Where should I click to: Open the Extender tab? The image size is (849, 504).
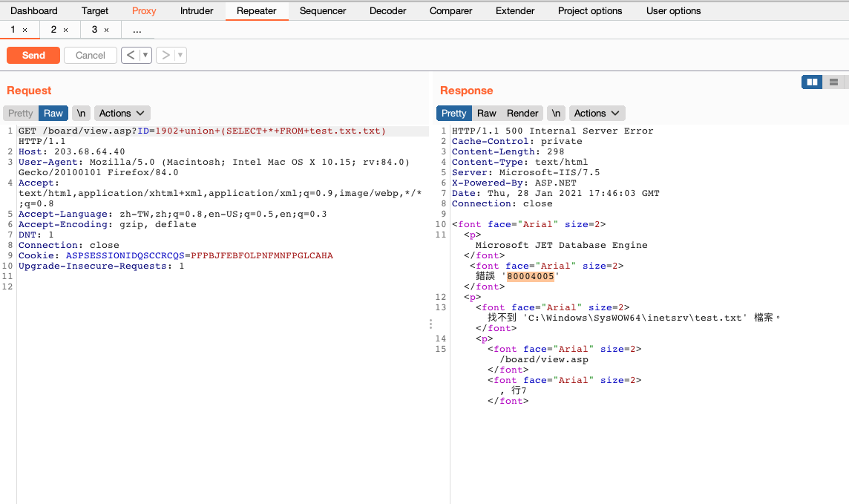click(515, 11)
